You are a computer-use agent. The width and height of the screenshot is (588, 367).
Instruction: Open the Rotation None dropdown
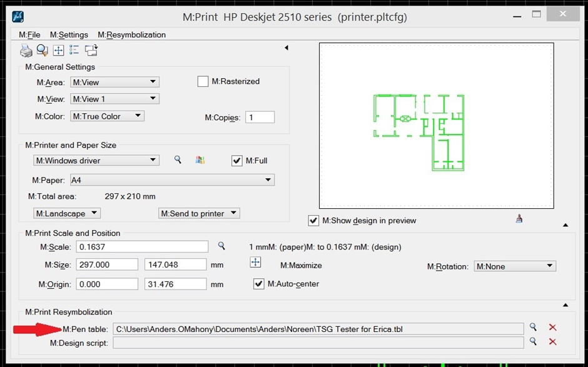point(515,266)
